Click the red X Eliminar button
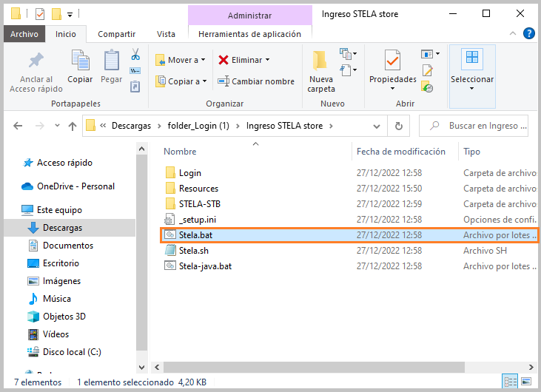The width and height of the screenshot is (541, 392). pos(240,60)
